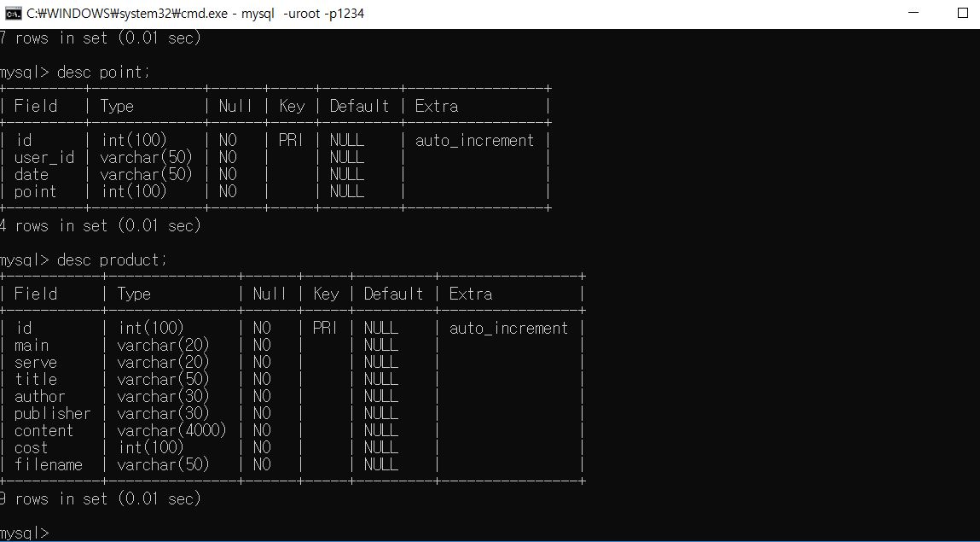This screenshot has width=980, height=542.
Task: Click the cost field name in the product table
Action: 32,447
